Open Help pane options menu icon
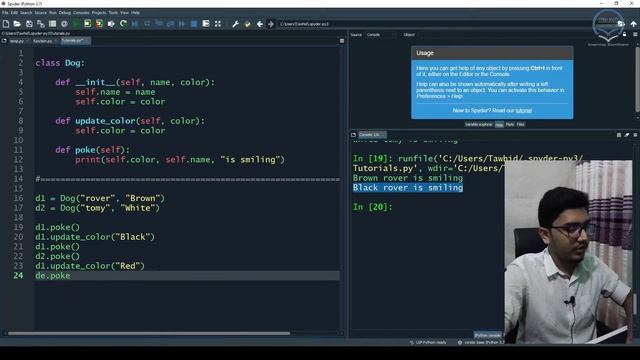The width and height of the screenshot is (640, 360). pos(635,35)
